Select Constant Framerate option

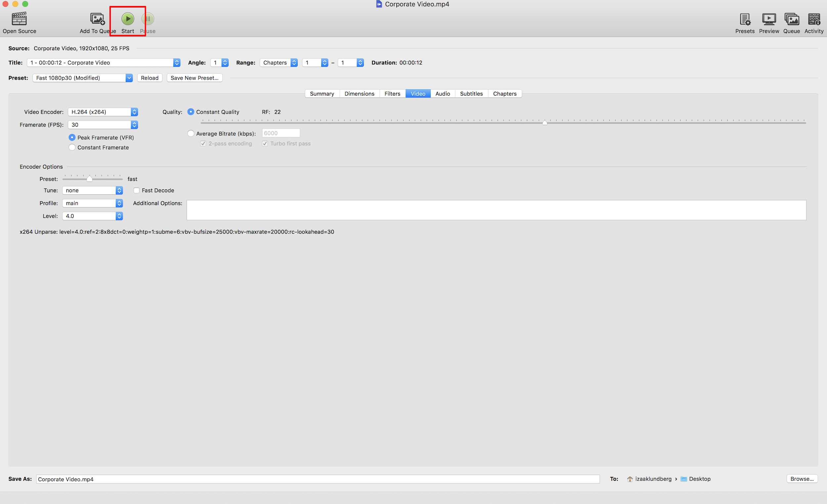[x=72, y=147]
